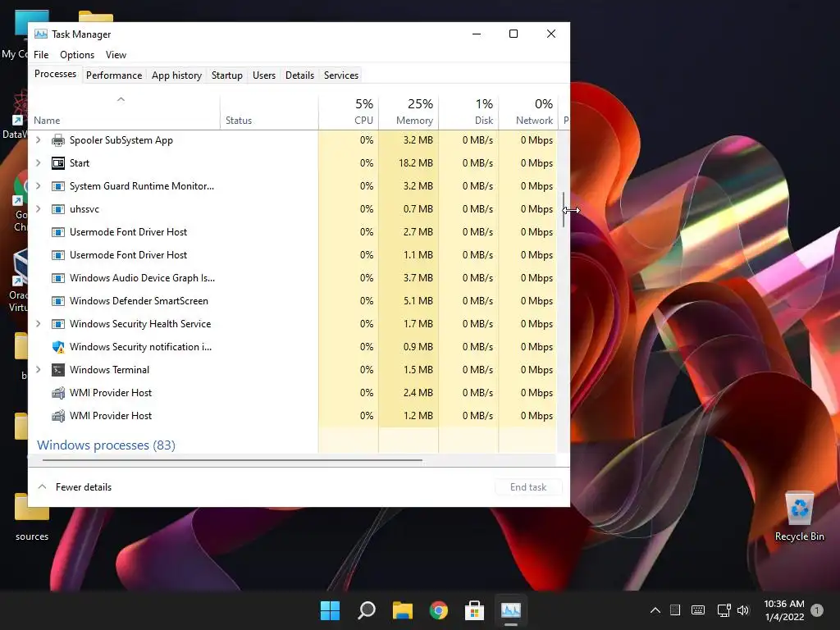
Task: Open the Options menu
Action: [x=77, y=55]
